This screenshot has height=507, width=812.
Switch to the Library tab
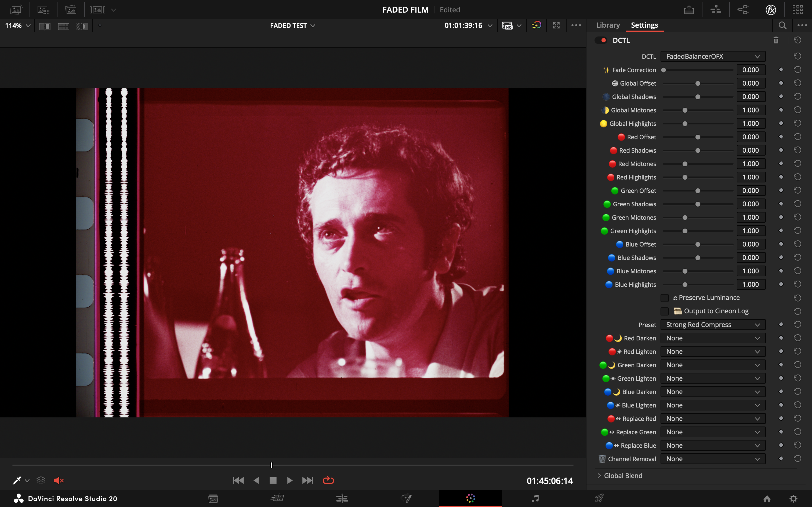[x=608, y=25]
